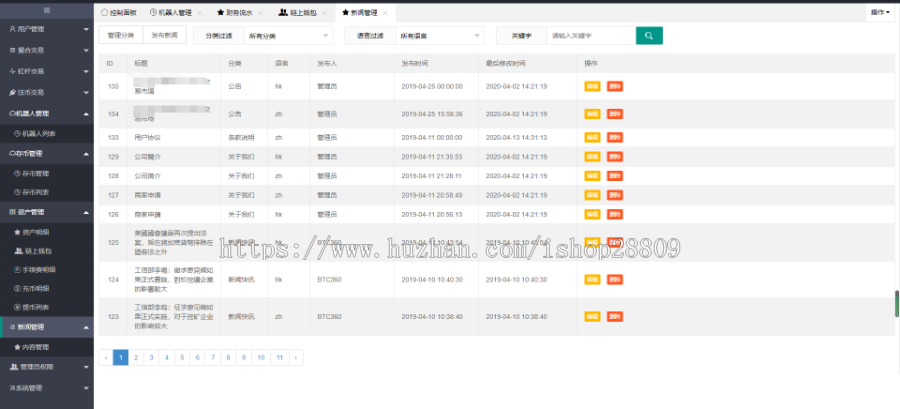
Task: Click the red delete button for ID 133
Action: [614, 137]
